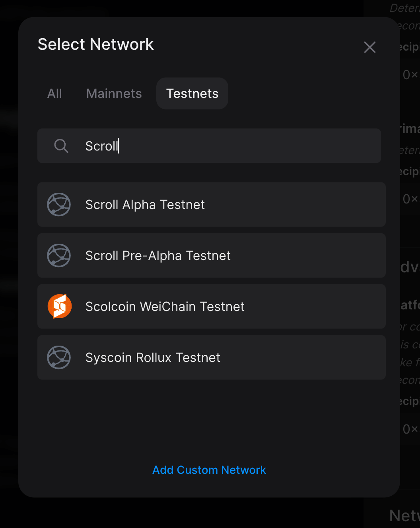Choose Syscoin Rollux Testnet
This screenshot has height=528, width=420.
click(211, 357)
